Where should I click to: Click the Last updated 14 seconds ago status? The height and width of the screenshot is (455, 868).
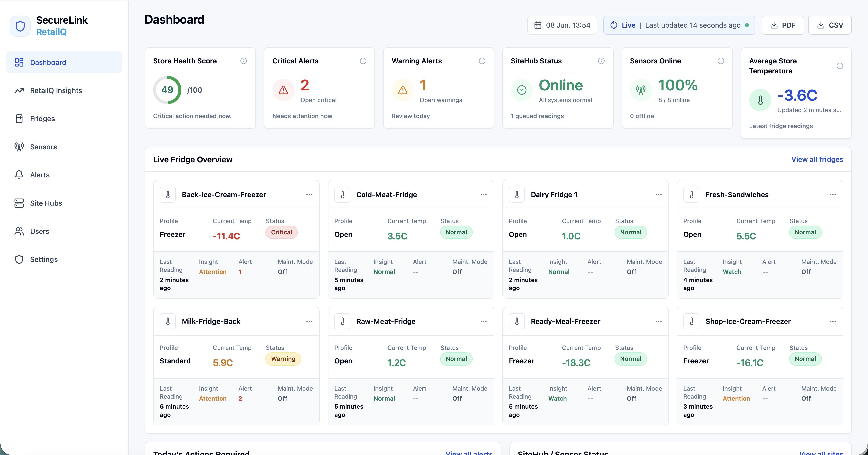(x=693, y=25)
